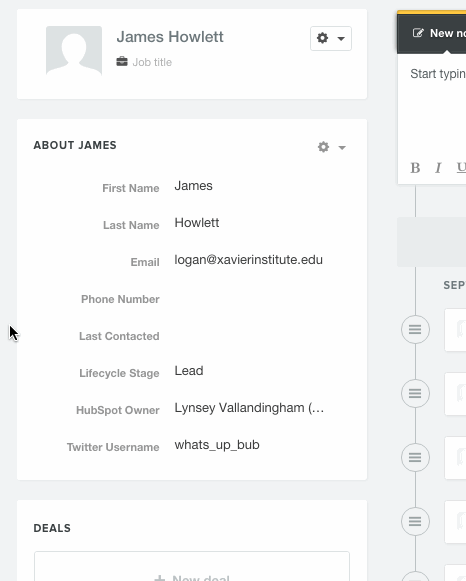This screenshot has width=466, height=581.
Task: Click the ABOUT JAMES section heading
Action: click(x=75, y=145)
